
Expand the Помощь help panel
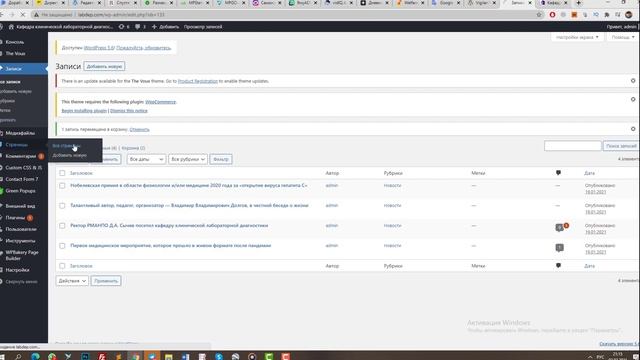coord(623,37)
